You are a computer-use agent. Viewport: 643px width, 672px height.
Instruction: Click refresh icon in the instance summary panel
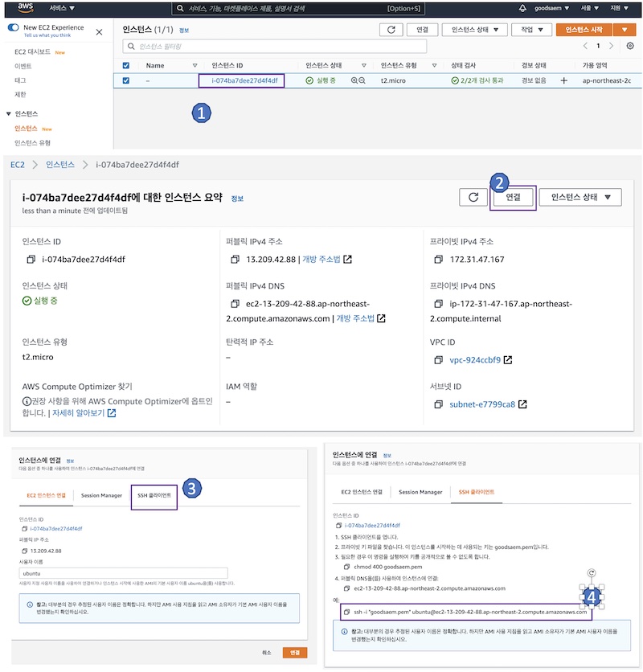point(473,197)
